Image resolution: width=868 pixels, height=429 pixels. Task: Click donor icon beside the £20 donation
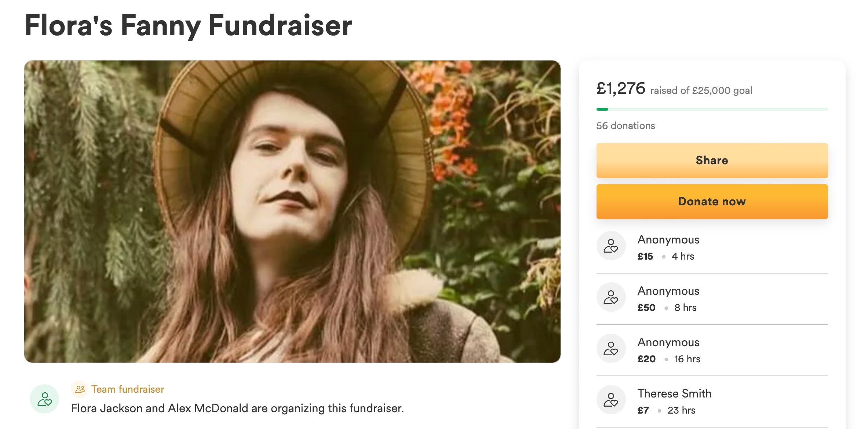pyautogui.click(x=611, y=348)
